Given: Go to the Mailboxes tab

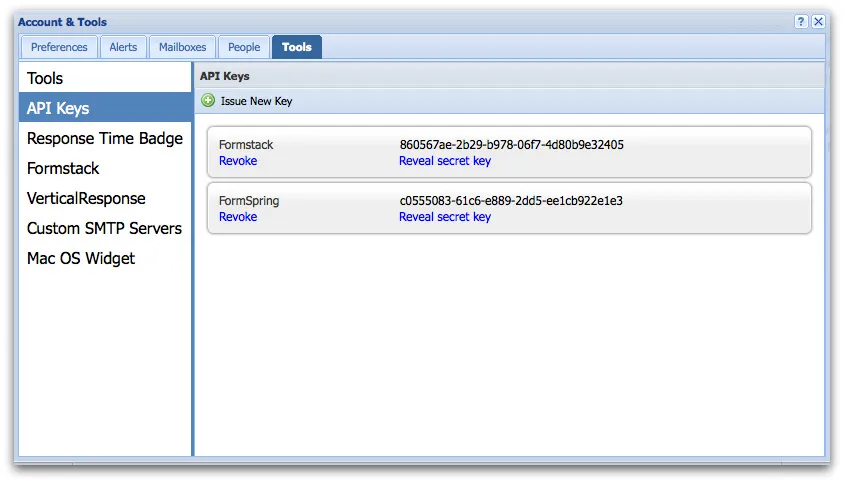Looking at the screenshot, I should pos(183,47).
